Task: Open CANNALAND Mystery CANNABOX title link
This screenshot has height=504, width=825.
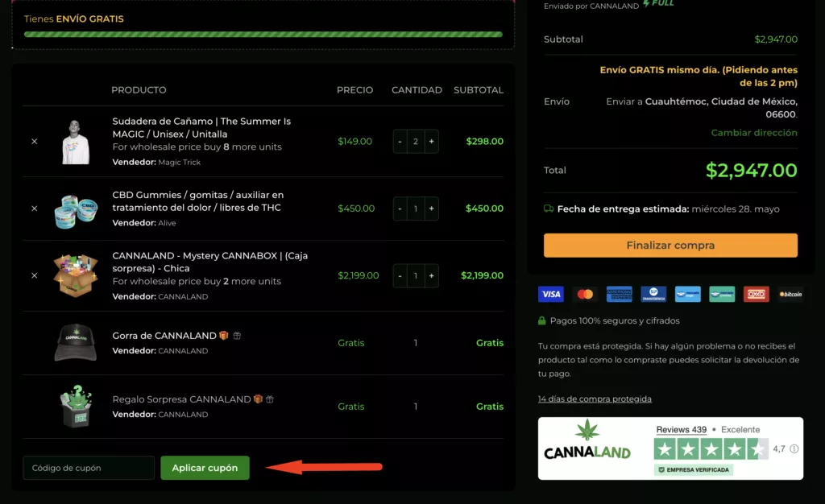Action: click(x=210, y=262)
